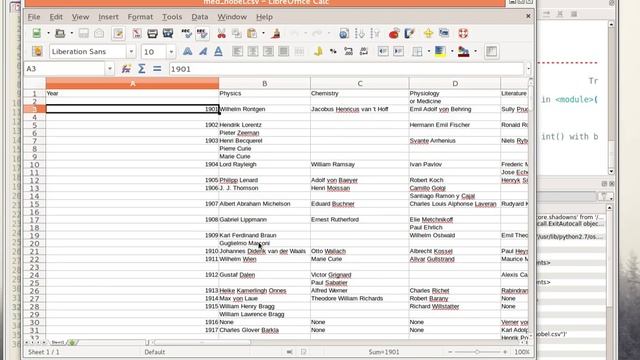Apply the Font Color swatch
The height and width of the screenshot is (360, 640).
(464, 51)
